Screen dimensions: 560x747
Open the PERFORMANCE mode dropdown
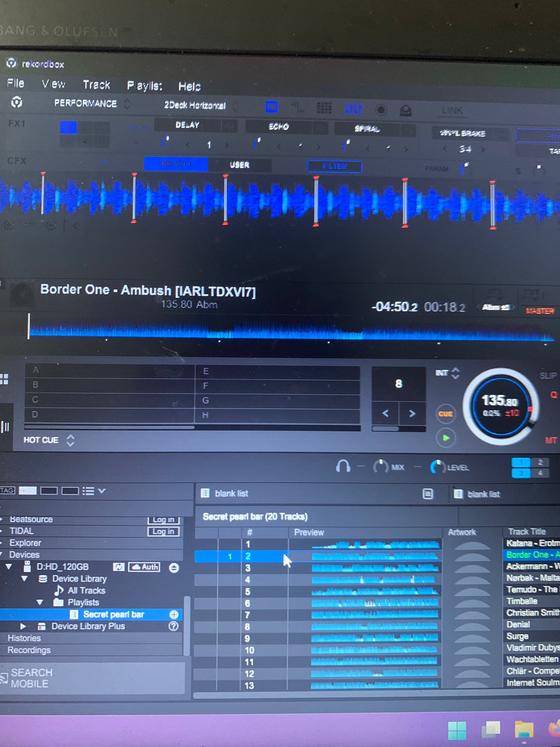pyautogui.click(x=92, y=104)
